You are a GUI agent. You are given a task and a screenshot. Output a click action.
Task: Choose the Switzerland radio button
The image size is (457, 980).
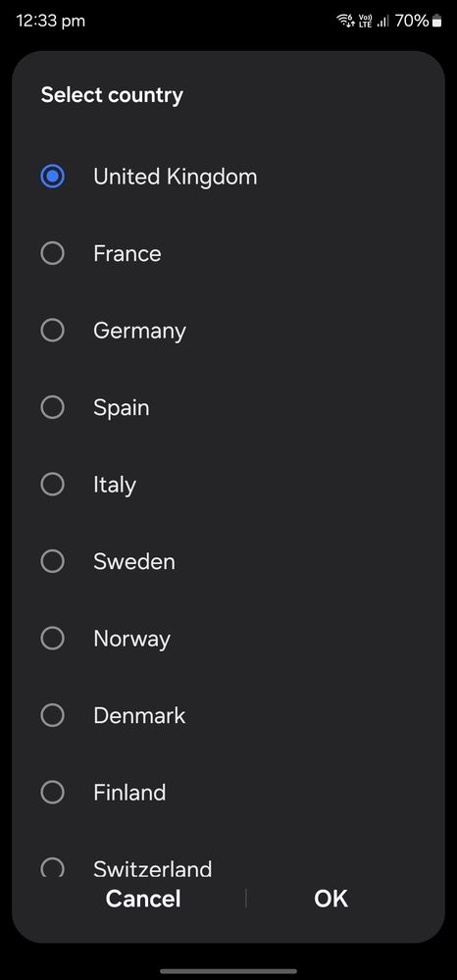(53, 867)
